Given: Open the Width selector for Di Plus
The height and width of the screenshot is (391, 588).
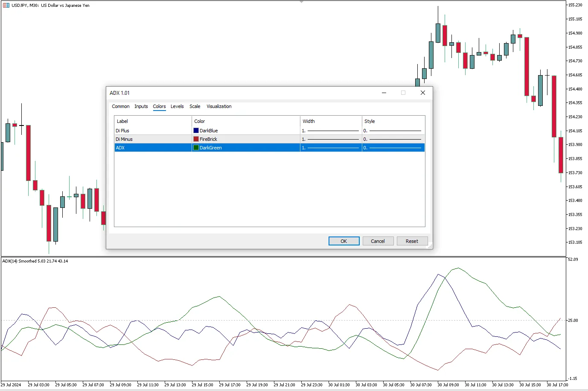Looking at the screenshot, I should pos(331,131).
